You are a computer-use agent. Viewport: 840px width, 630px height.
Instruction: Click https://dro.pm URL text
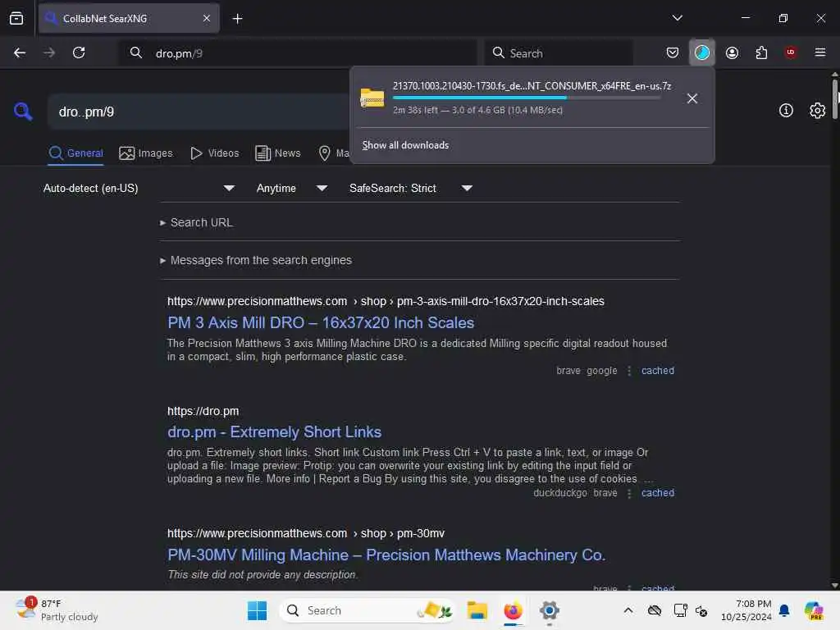click(x=203, y=411)
